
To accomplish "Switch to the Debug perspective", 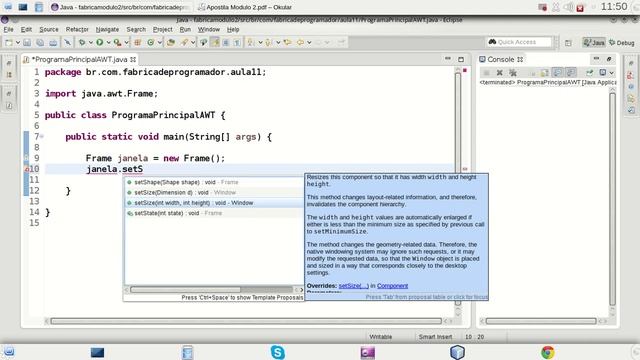I will (622, 42).
